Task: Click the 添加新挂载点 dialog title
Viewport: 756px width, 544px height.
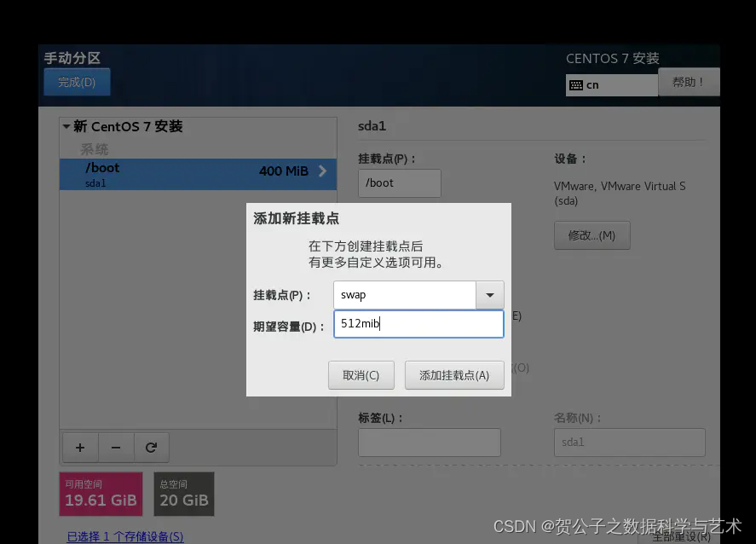Action: [297, 218]
